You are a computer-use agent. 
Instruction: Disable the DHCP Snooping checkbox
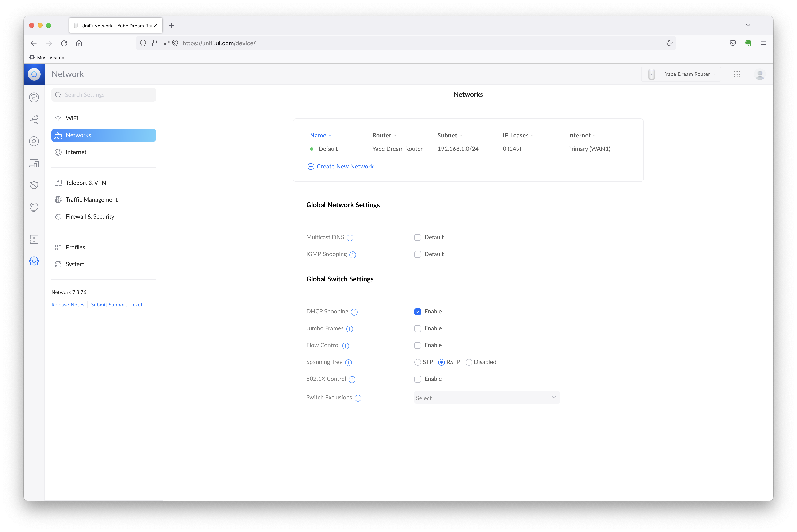click(418, 312)
